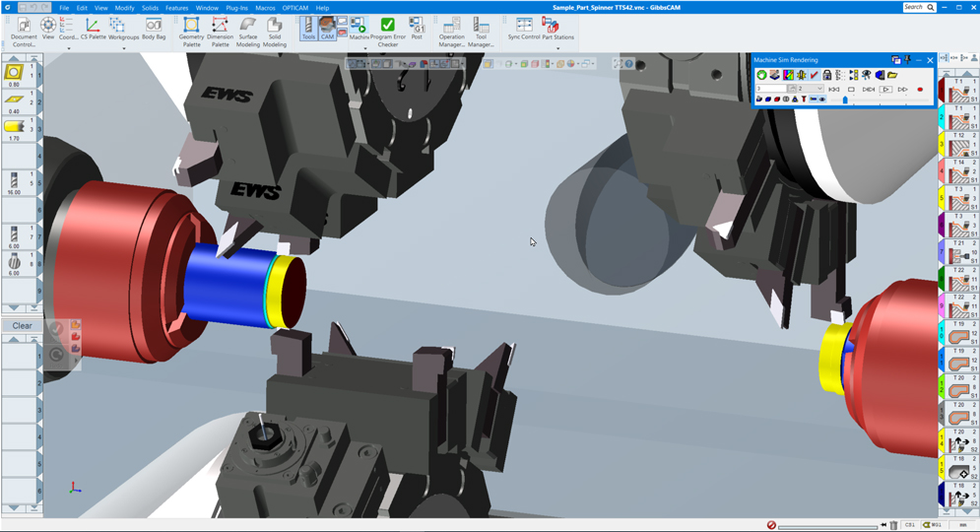This screenshot has width=980, height=532.
Task: Toggle the red checkmark in Machine Sim Rendering
Action: tap(815, 75)
